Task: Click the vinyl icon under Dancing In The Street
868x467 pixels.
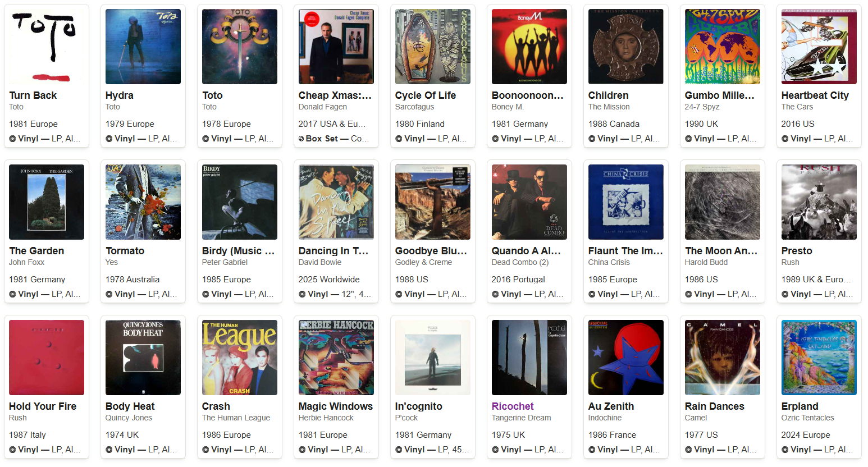Action: point(302,294)
